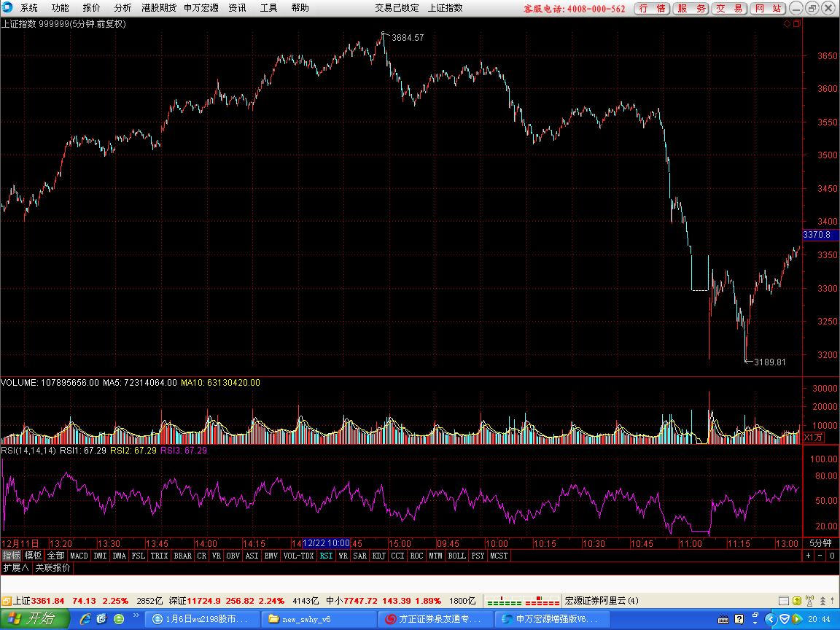This screenshot has height=630, width=840.
Task: Switch indicator to MACD
Action: tap(79, 556)
